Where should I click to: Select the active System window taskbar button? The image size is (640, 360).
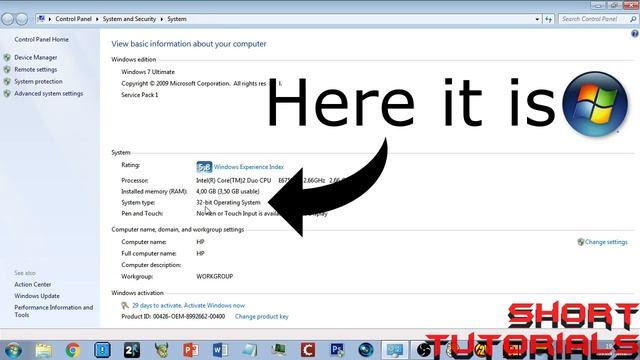click(x=395, y=350)
